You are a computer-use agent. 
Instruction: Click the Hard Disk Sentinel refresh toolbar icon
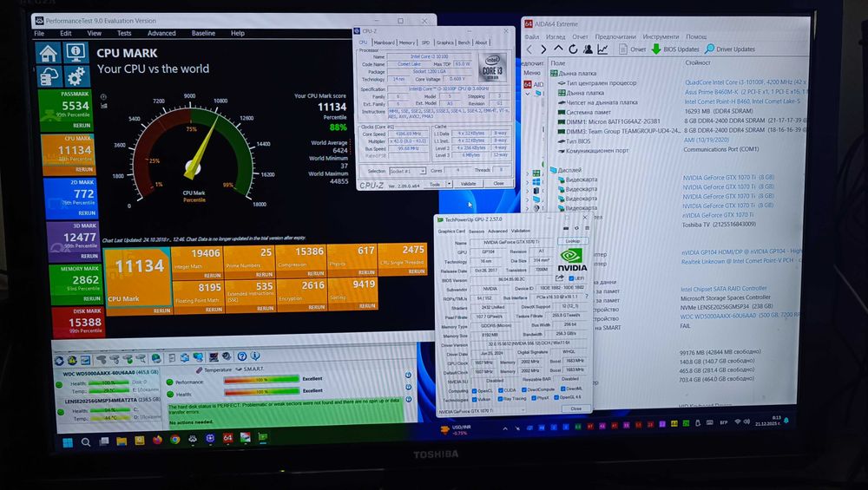pos(59,361)
